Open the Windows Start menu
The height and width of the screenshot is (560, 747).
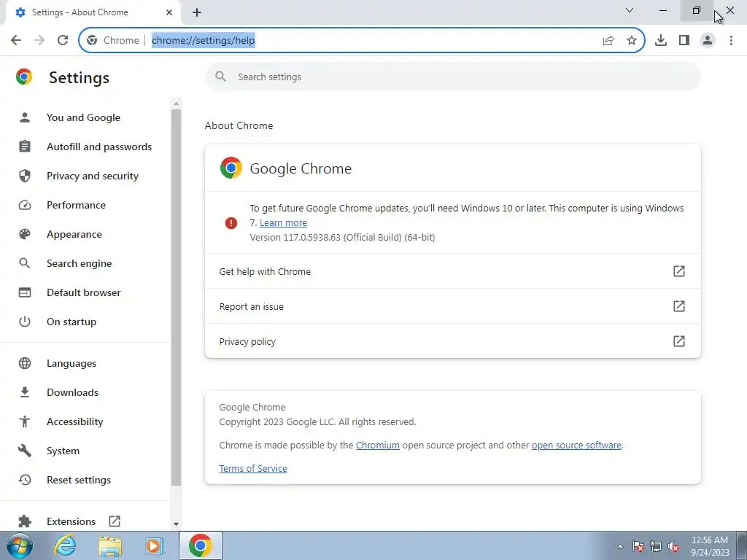tap(19, 545)
